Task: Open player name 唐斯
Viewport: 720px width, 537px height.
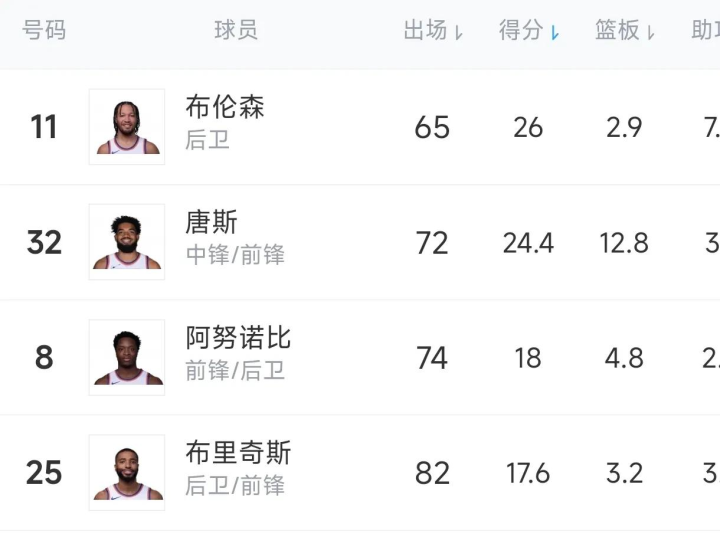Action: pyautogui.click(x=212, y=222)
